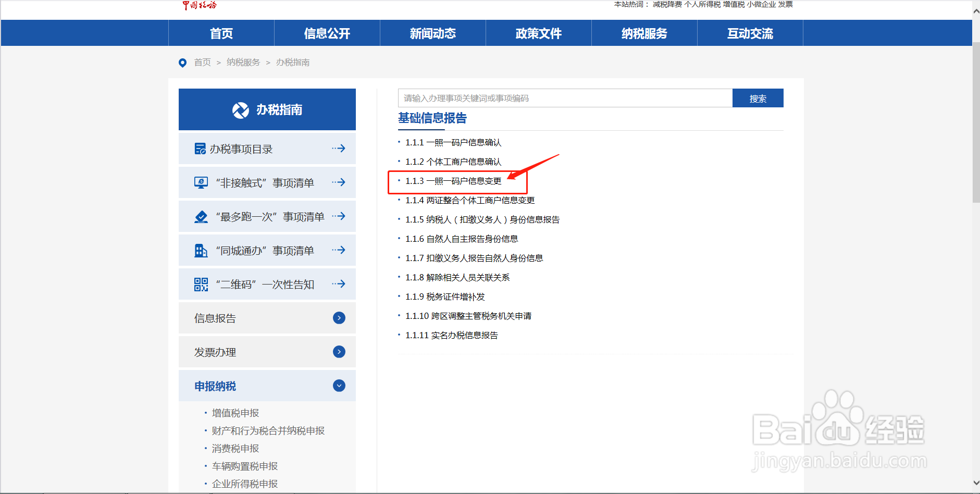Click the 办税事项目录 list icon
This screenshot has width=980, height=494.
click(200, 149)
